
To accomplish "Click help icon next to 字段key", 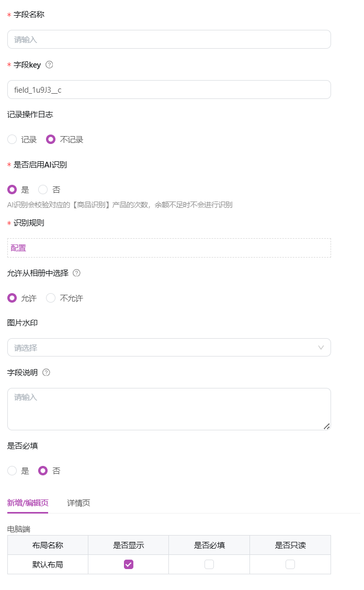I will click(49, 65).
